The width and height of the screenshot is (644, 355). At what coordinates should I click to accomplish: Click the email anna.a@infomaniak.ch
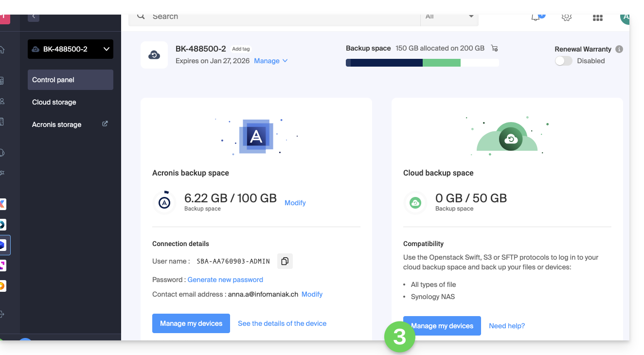(263, 294)
